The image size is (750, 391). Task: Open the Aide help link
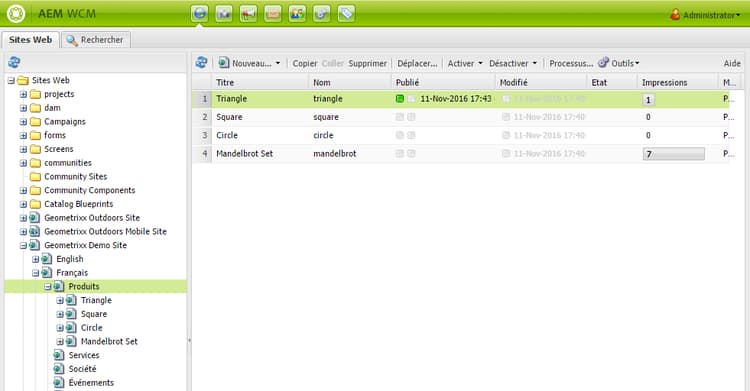pos(732,63)
